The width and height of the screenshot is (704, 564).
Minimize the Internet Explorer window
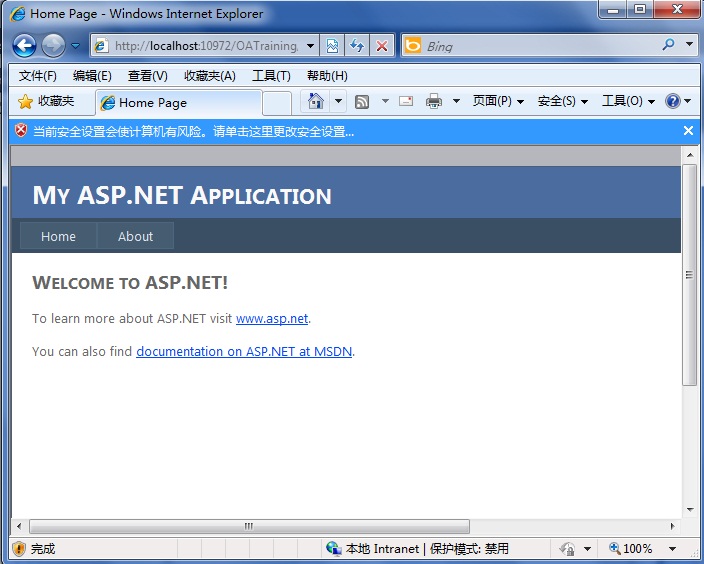tap(614, 10)
